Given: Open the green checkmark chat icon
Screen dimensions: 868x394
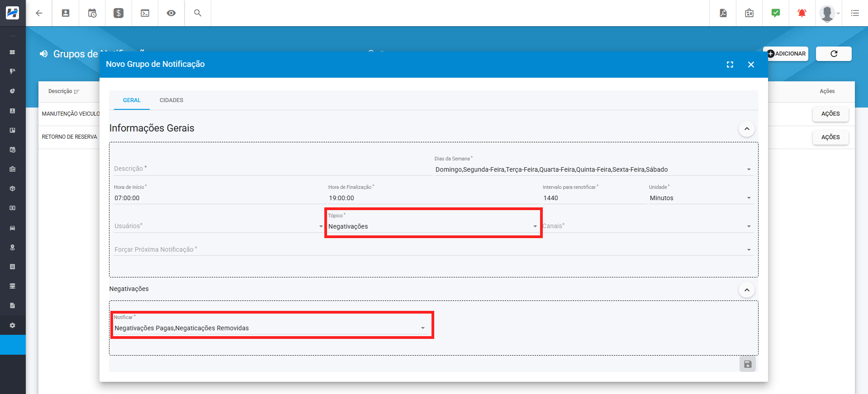Looking at the screenshot, I should point(776,13).
